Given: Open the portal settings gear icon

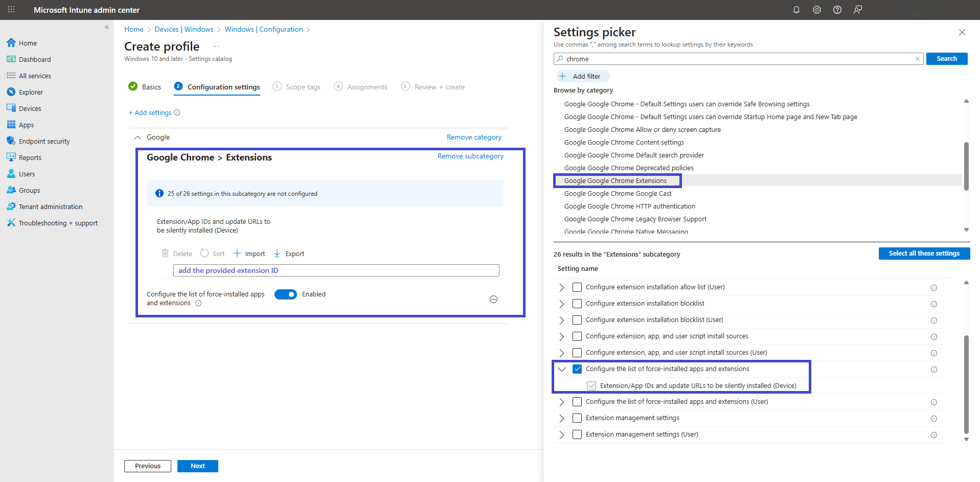Looking at the screenshot, I should coord(816,10).
